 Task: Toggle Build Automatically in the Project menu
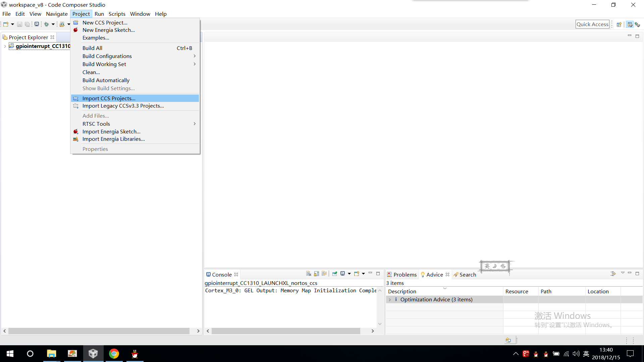pos(106,80)
